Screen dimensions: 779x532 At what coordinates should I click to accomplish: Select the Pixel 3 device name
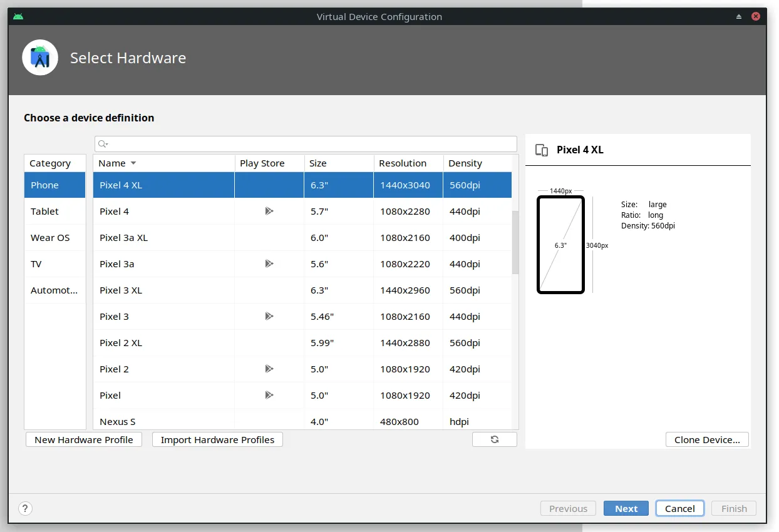coord(114,317)
